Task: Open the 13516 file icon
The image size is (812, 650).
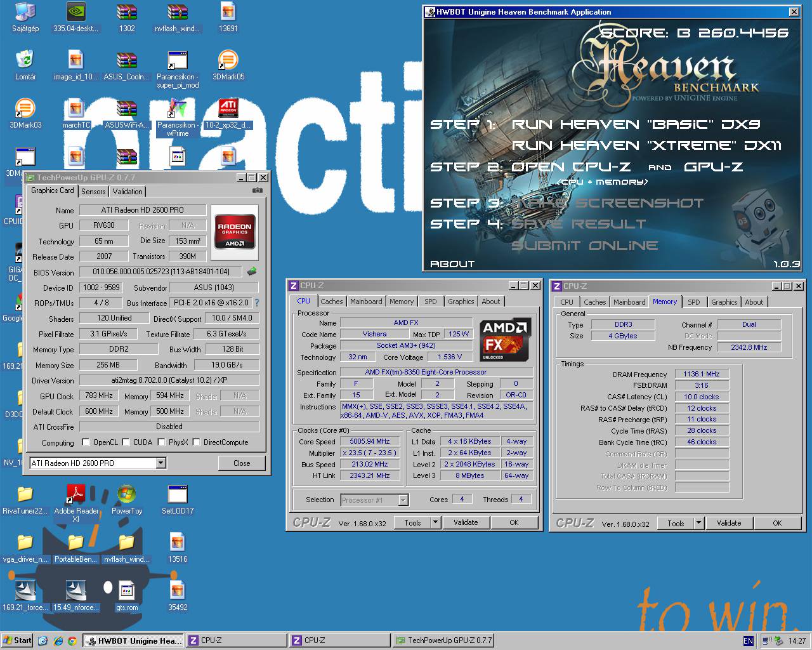Action: [178, 548]
